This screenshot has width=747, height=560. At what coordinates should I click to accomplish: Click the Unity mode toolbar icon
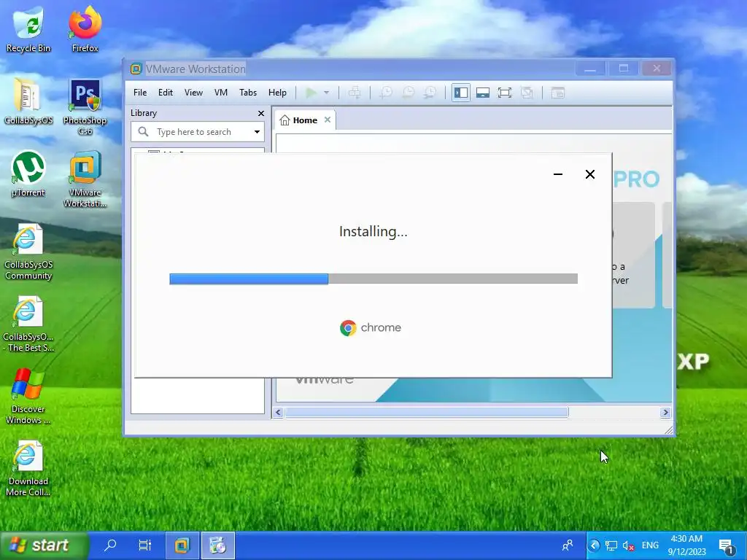[527, 93]
